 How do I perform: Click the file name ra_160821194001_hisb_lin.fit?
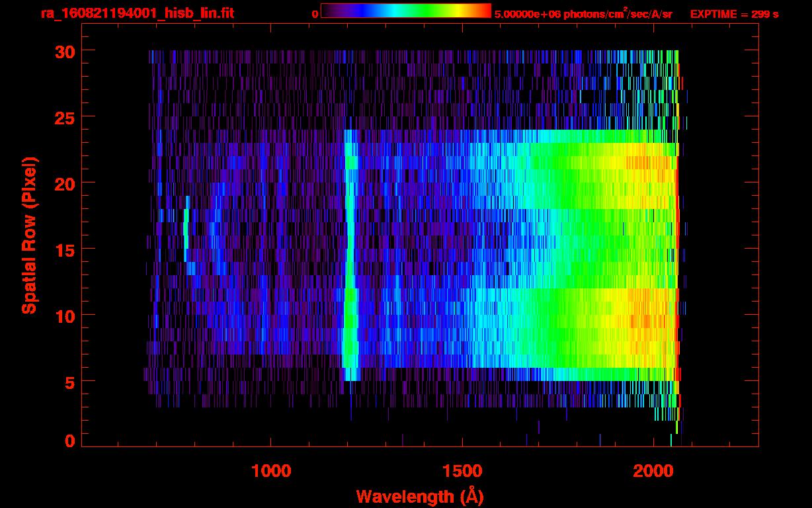(137, 13)
